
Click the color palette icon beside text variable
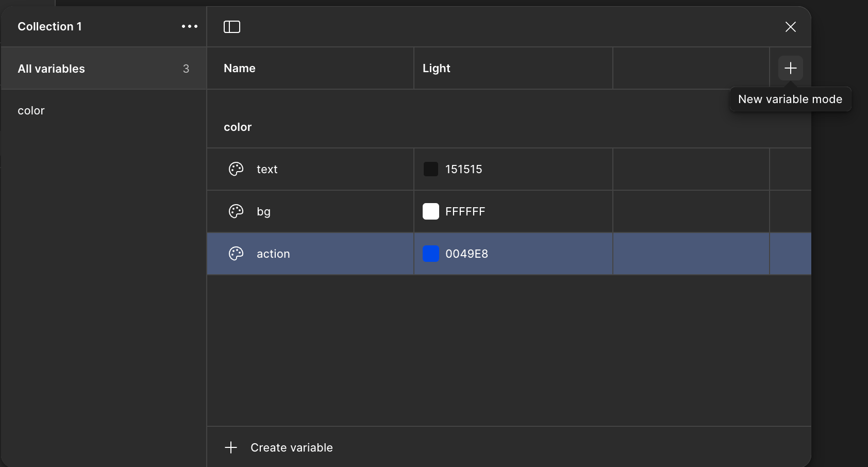coord(236,169)
